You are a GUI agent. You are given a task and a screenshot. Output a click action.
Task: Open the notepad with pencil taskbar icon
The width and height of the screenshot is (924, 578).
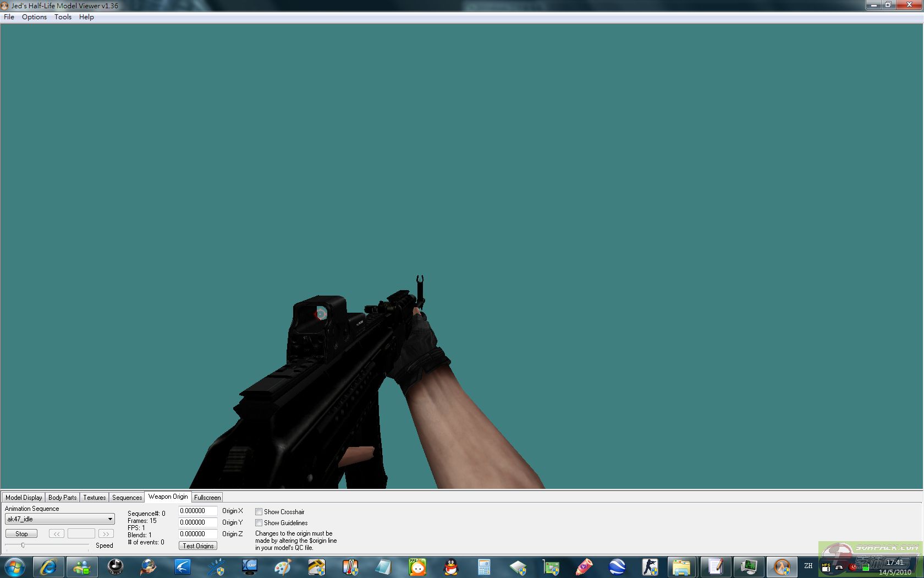coord(716,566)
